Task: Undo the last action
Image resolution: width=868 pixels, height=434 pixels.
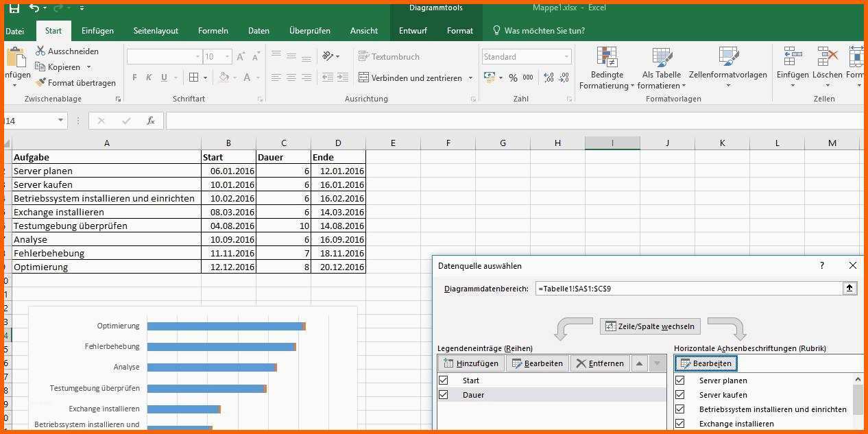Action: coord(34,8)
